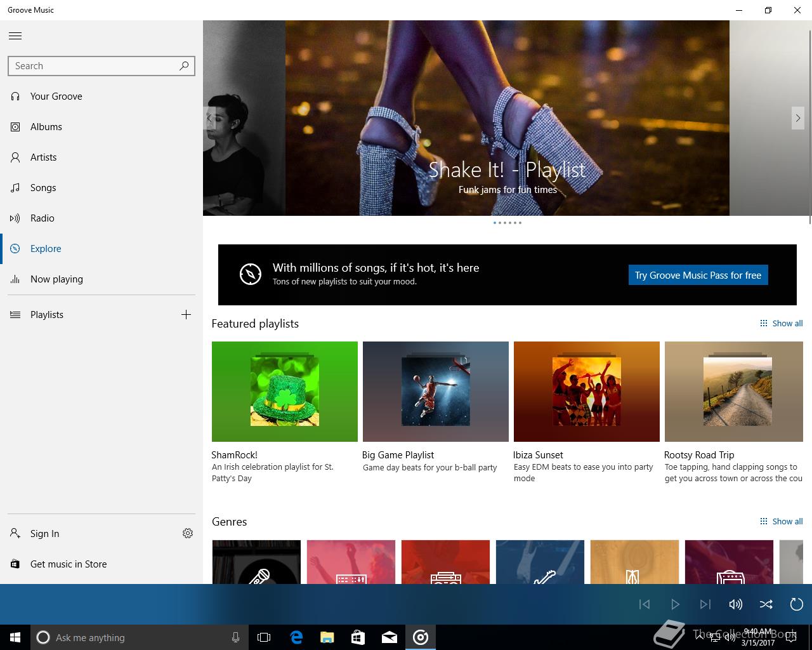This screenshot has height=650, width=812.
Task: Open the hamburger navigation menu
Action: (15, 36)
